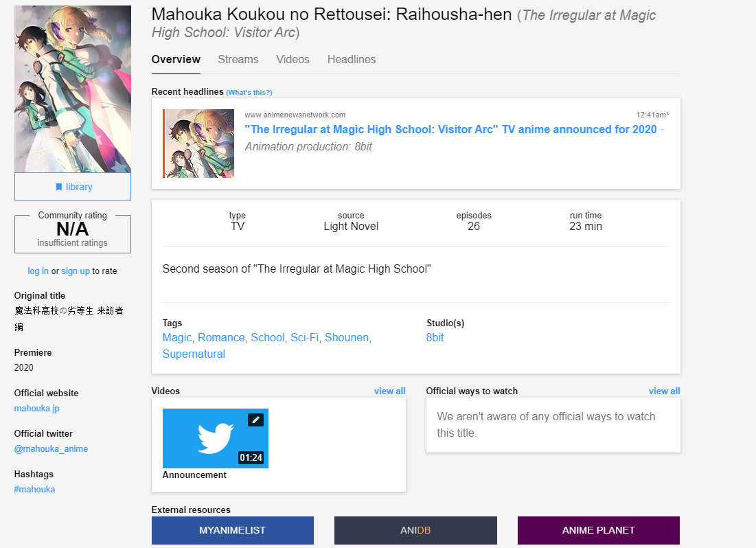756x548 pixels.
Task: Click the headline article thumbnail image
Action: 199,144
